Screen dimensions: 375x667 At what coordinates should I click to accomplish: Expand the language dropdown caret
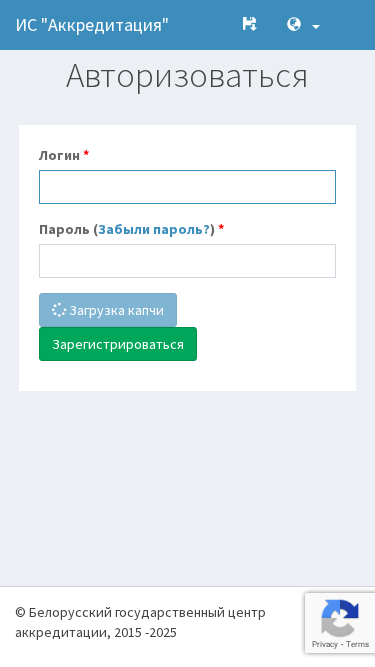click(x=315, y=26)
